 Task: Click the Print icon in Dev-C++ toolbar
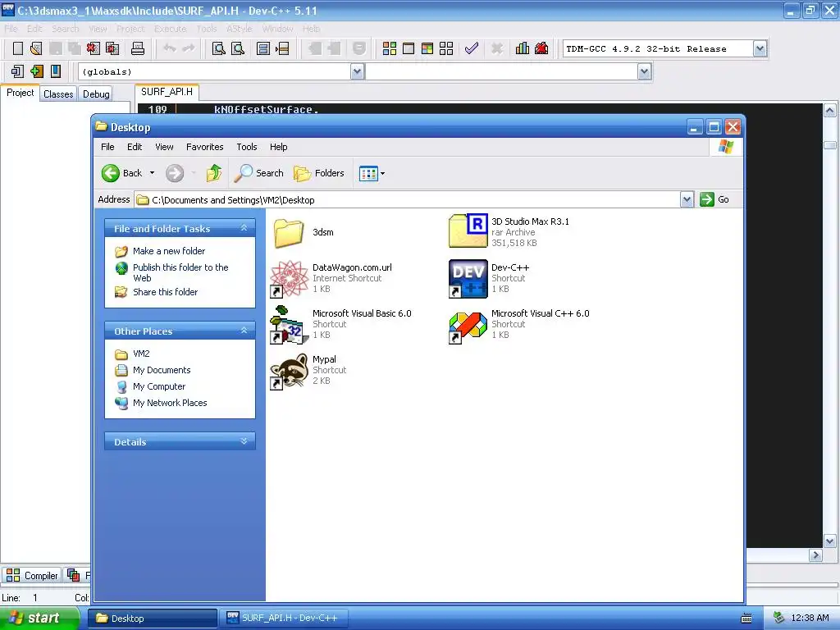[x=138, y=48]
